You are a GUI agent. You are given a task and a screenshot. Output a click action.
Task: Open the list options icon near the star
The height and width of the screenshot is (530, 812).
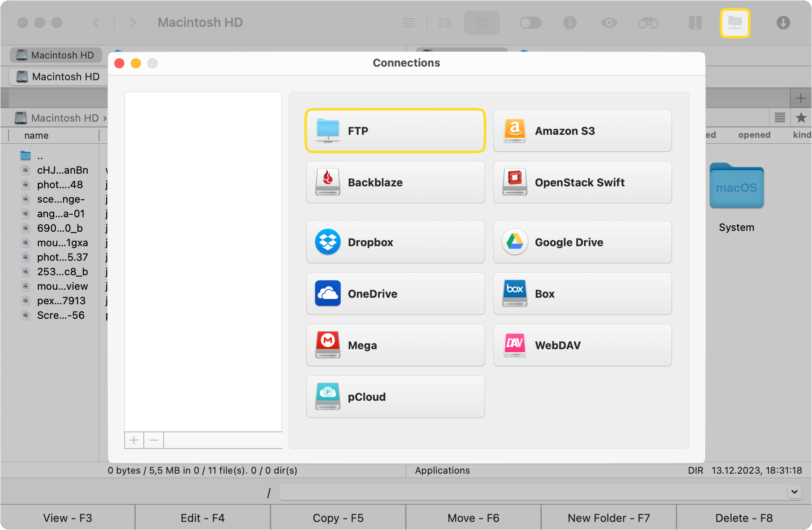tap(780, 118)
